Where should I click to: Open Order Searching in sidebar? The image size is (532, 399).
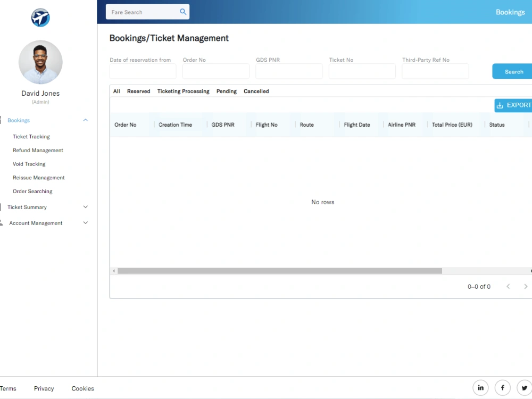tap(32, 191)
